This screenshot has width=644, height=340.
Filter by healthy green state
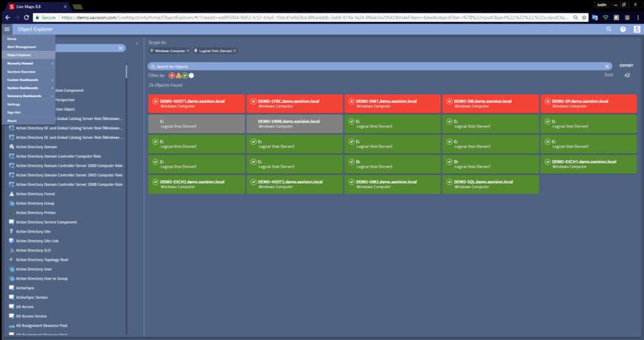click(x=185, y=75)
